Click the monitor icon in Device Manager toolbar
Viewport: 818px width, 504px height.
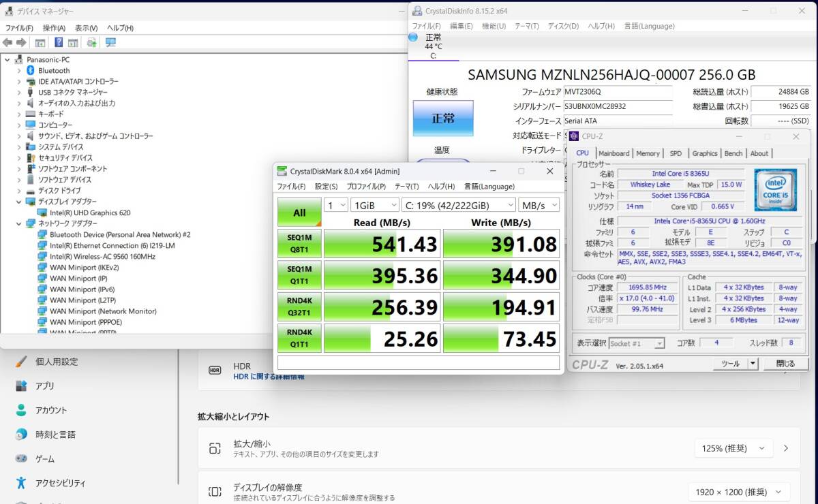point(110,42)
